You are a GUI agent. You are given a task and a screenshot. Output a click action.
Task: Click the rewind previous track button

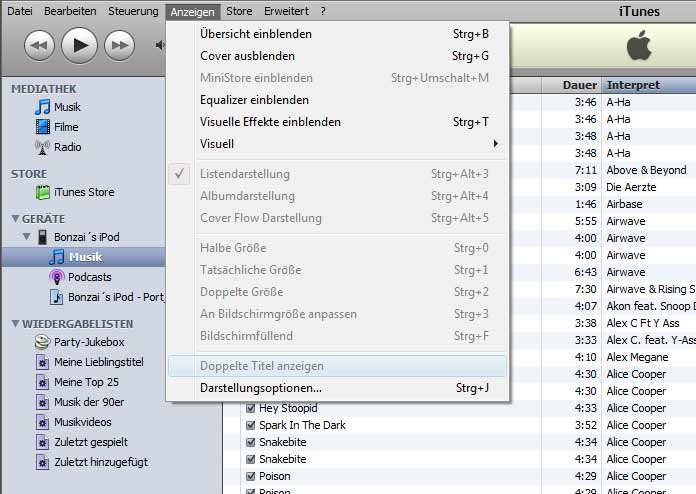[39, 45]
